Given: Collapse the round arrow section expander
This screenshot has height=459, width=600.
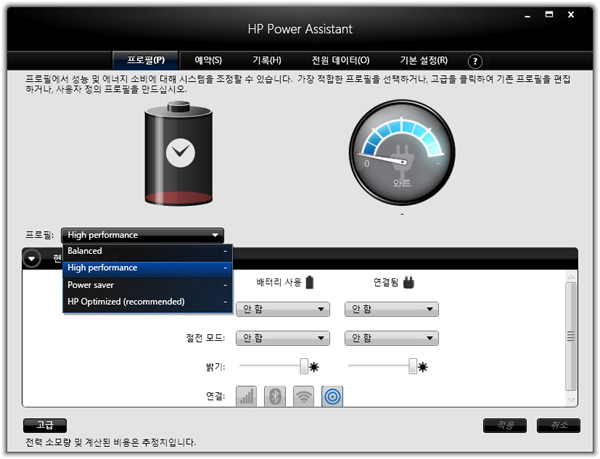Looking at the screenshot, I should tap(32, 259).
